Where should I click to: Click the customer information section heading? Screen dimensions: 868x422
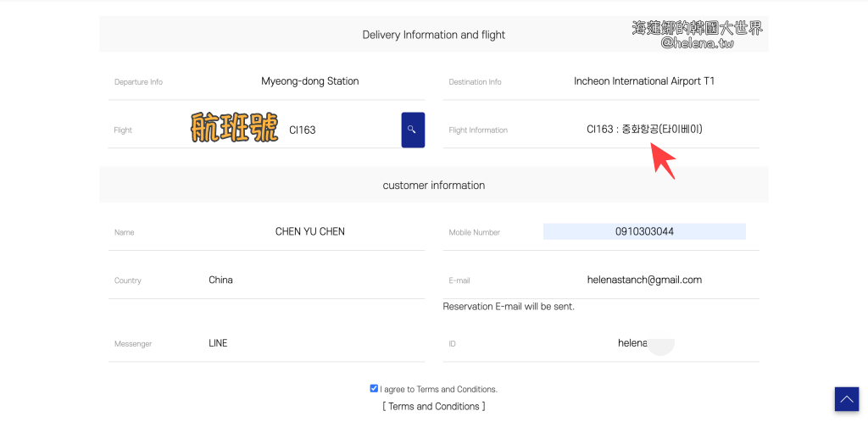(x=434, y=185)
